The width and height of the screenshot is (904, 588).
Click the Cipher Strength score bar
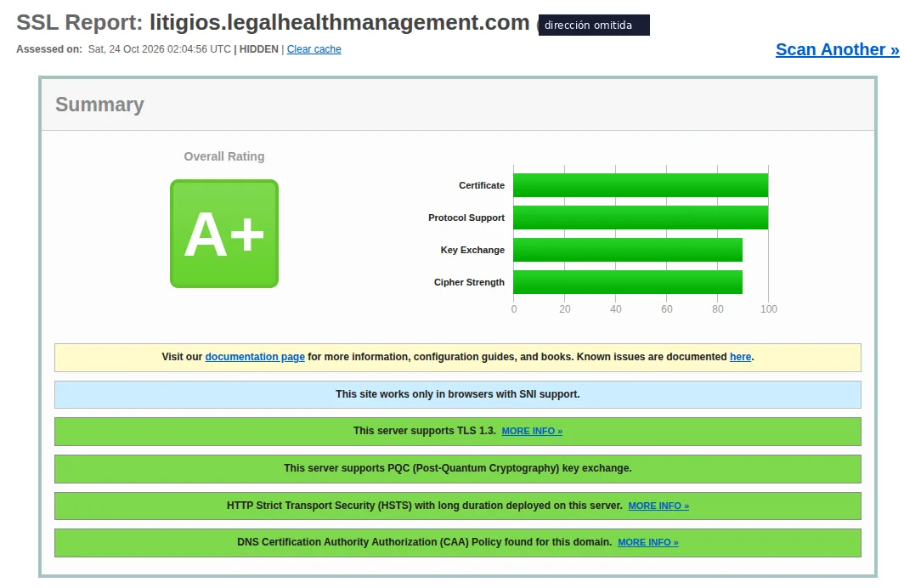click(628, 282)
